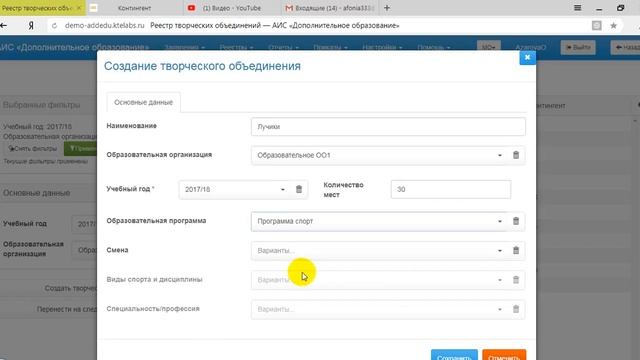Click the Выйти logout button

(x=578, y=47)
